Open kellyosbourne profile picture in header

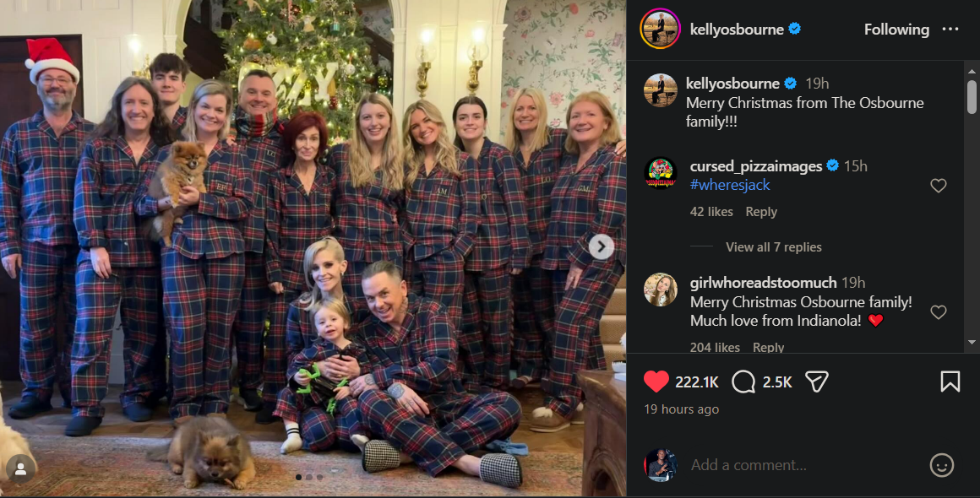[660, 30]
